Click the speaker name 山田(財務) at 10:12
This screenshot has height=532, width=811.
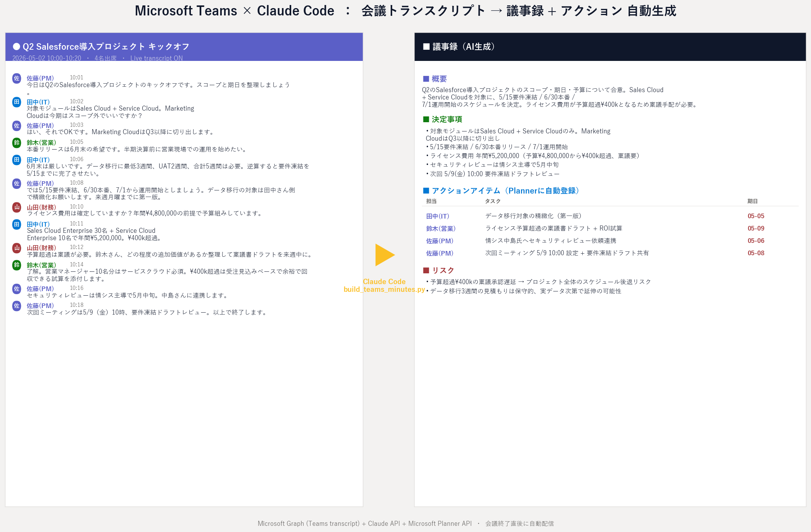pos(41,248)
